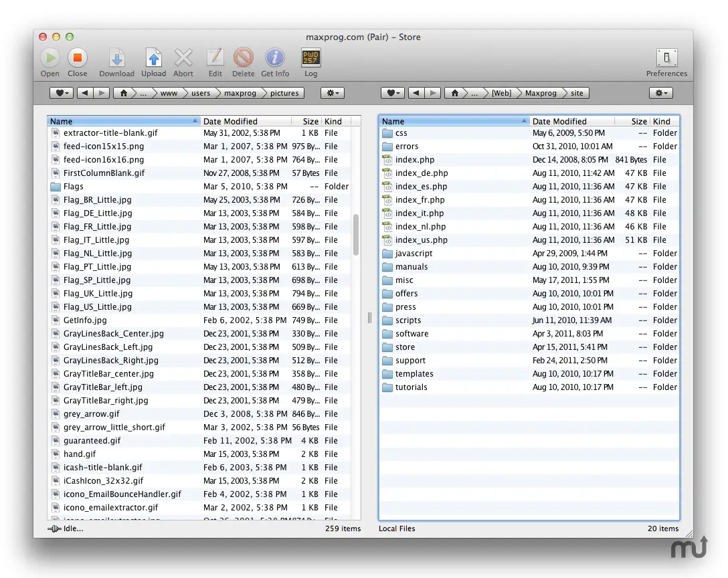The width and height of the screenshot is (728, 578).
Task: Go back in the local pane
Action: [x=416, y=93]
